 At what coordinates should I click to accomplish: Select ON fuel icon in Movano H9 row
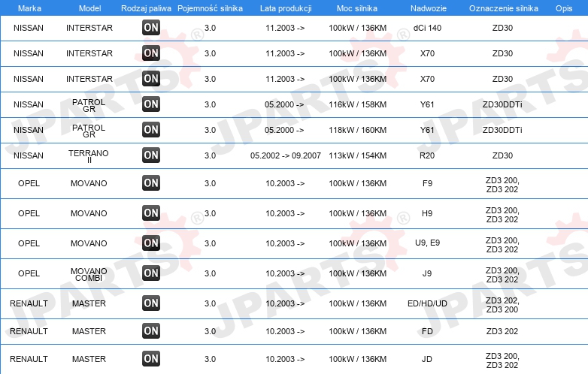click(151, 213)
